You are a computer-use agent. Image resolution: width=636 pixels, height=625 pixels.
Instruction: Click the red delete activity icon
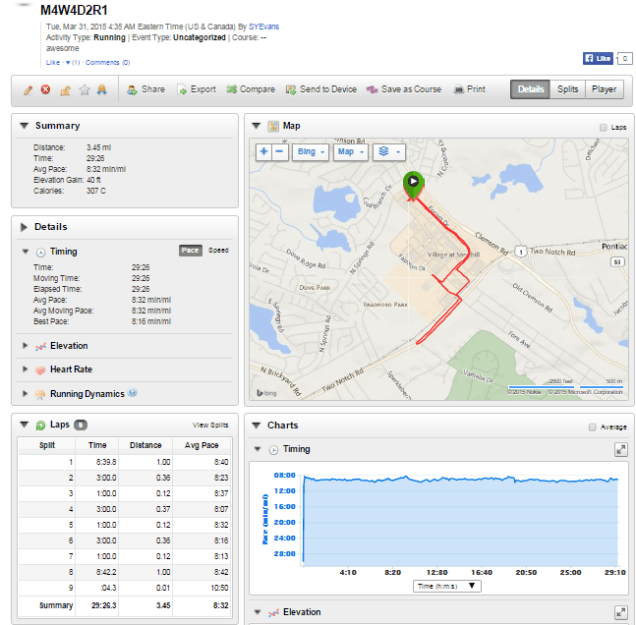46,89
